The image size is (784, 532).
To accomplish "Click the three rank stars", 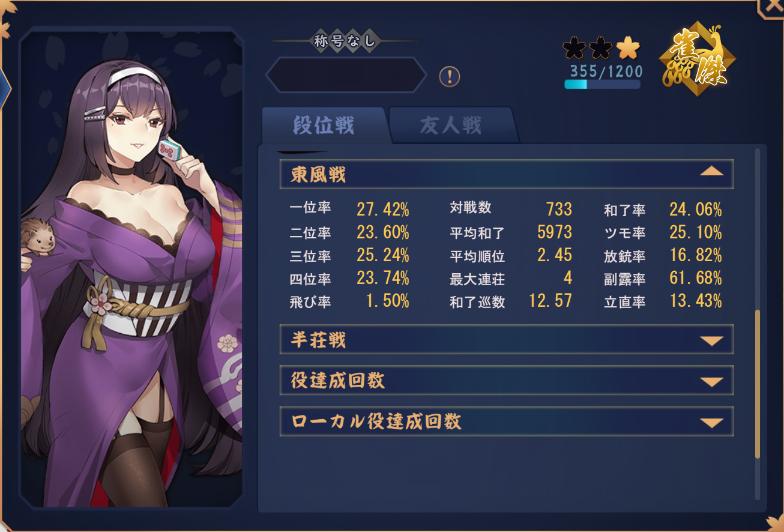I will click(x=602, y=47).
